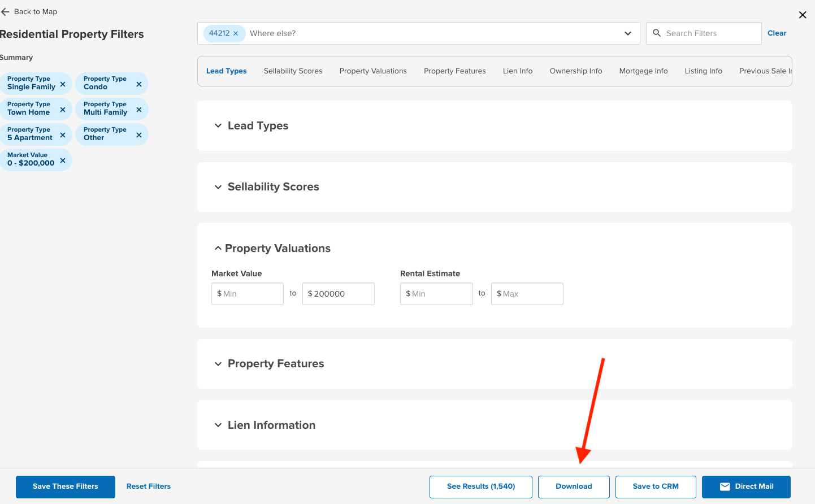Viewport: 815px width, 504px height.
Task: Remove the 5 Apartment filter chip
Action: [x=63, y=135]
